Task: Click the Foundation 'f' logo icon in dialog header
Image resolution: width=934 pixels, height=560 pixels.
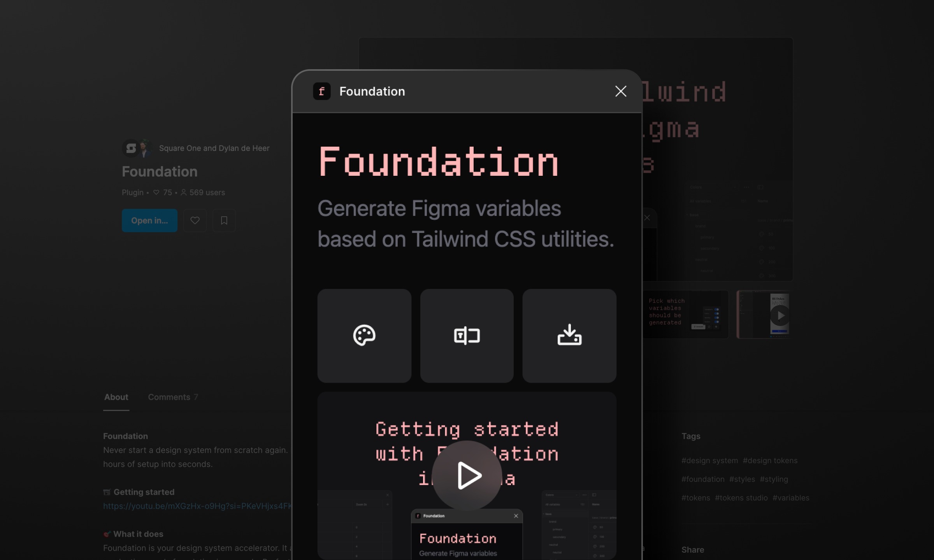Action: [x=321, y=91]
